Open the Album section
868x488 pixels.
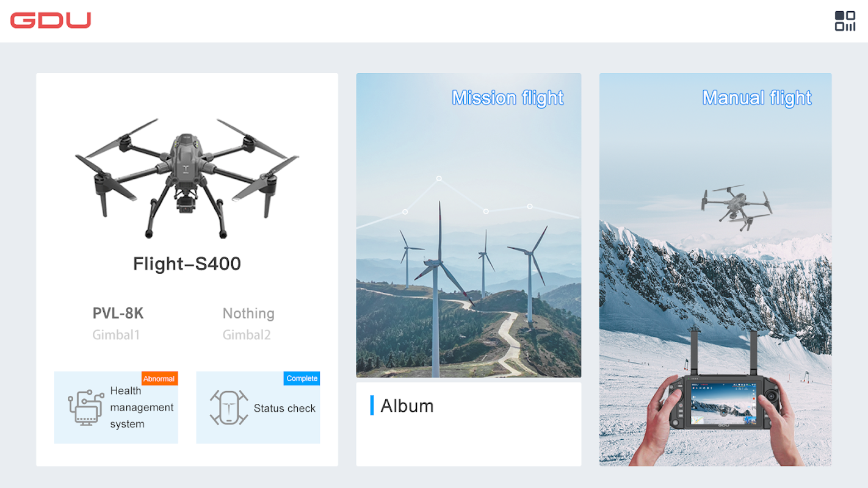(469, 424)
